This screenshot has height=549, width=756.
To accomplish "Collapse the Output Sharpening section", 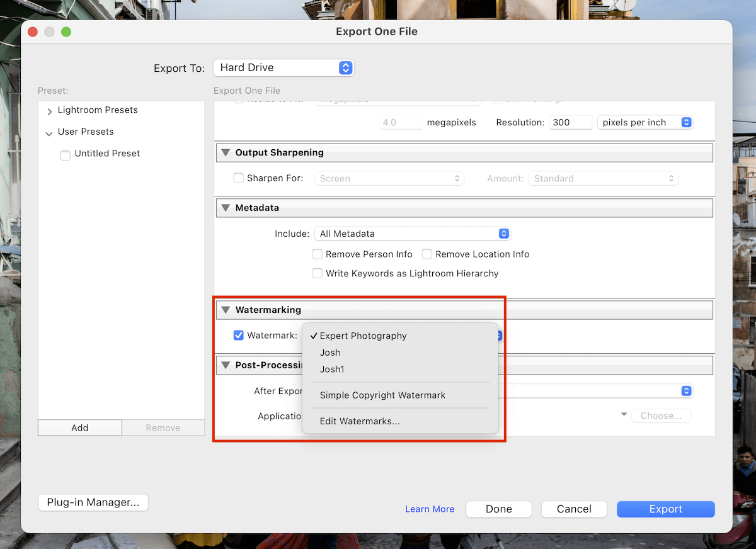I will click(226, 152).
